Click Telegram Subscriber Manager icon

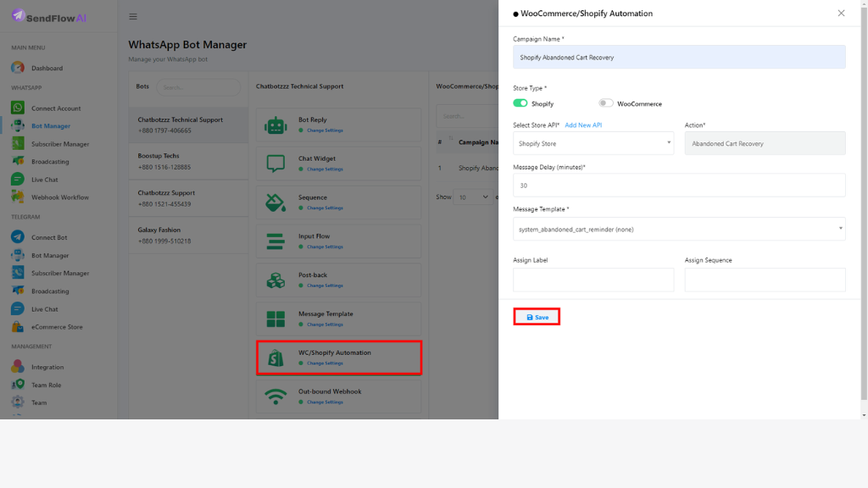(x=18, y=273)
